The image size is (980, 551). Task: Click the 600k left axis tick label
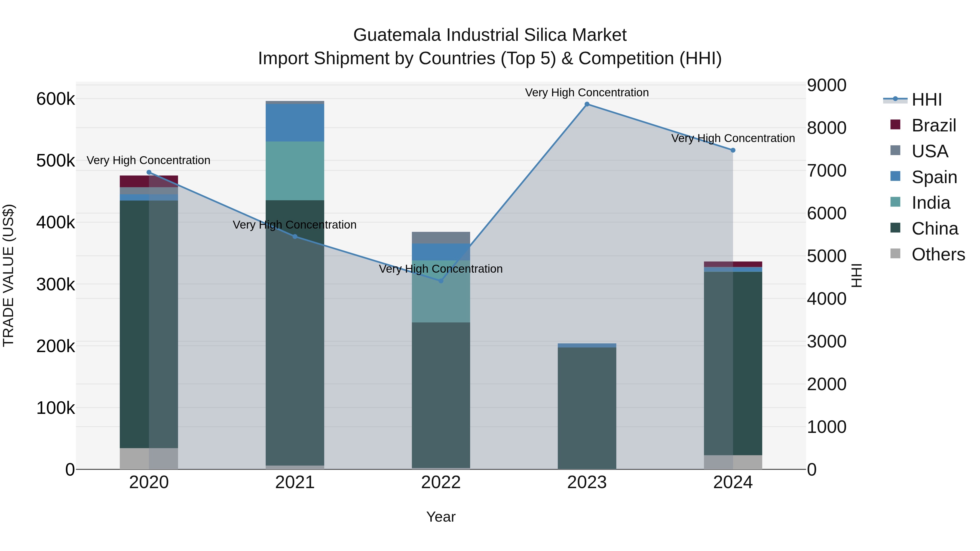point(56,99)
